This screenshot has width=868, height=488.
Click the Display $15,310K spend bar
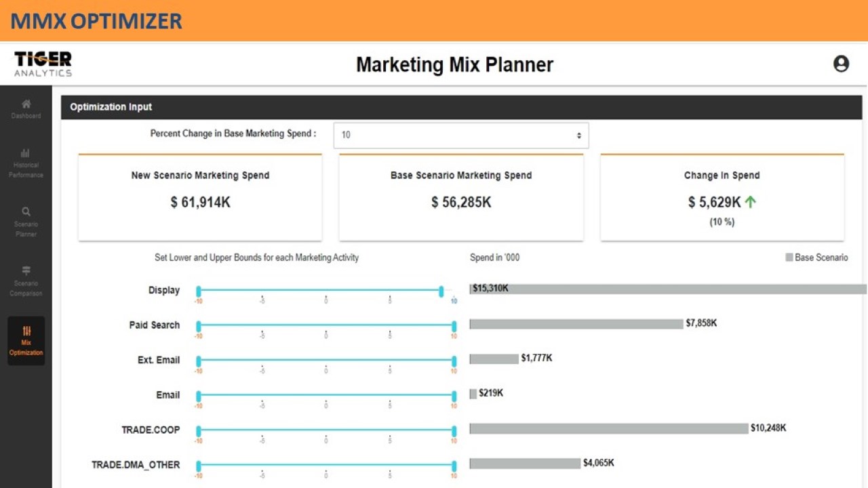[668, 289]
